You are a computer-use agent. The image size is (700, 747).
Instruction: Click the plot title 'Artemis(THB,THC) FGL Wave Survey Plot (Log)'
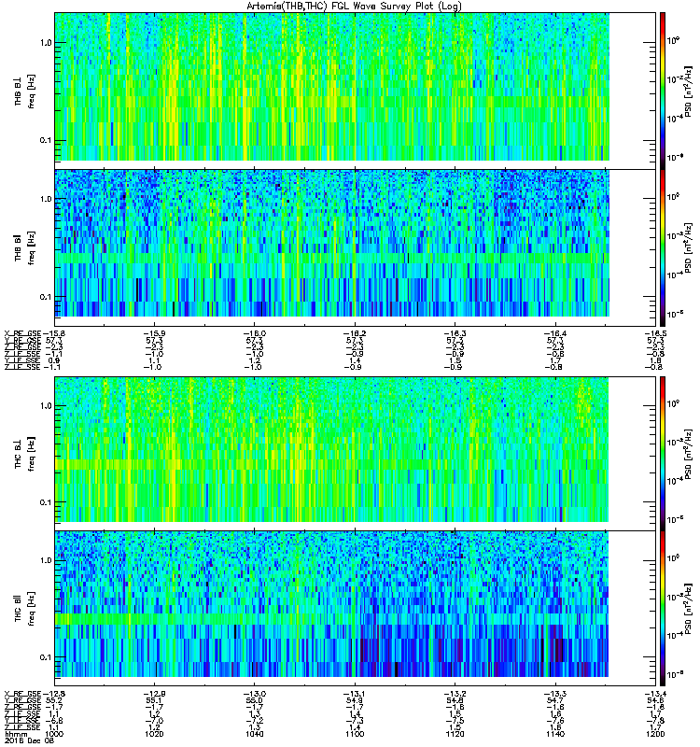pyautogui.click(x=354, y=7)
